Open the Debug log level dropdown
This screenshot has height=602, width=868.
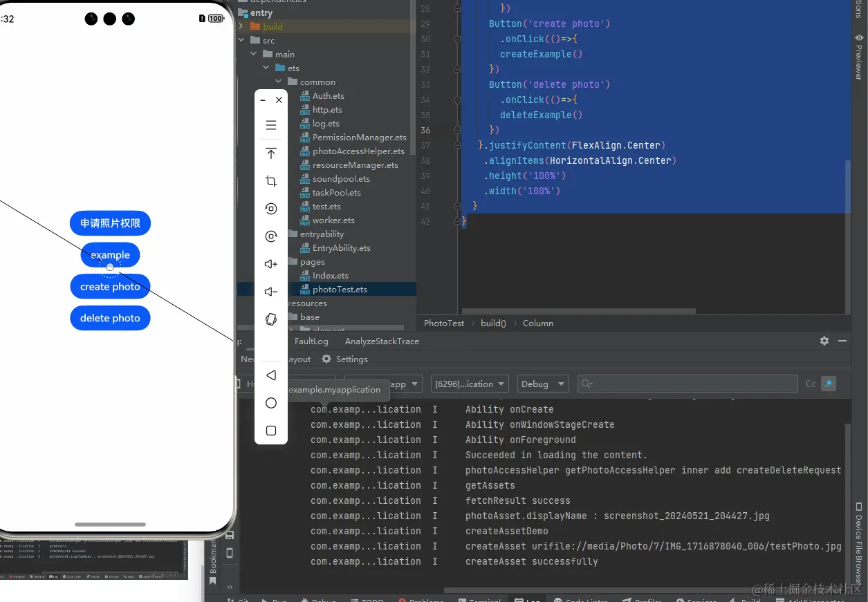[x=542, y=384]
